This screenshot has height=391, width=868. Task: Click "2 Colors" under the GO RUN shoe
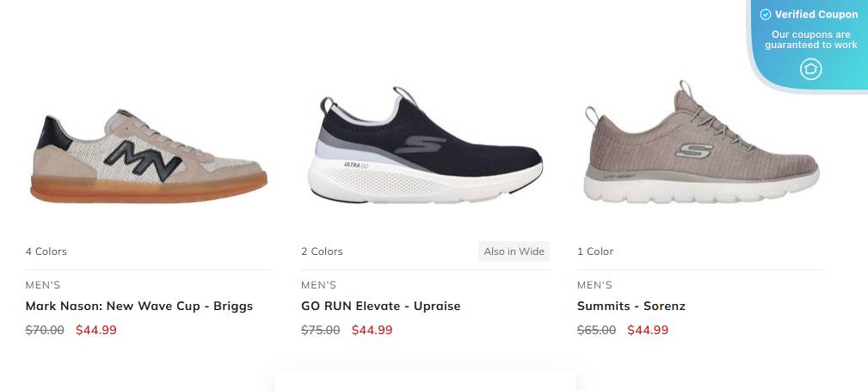click(322, 251)
